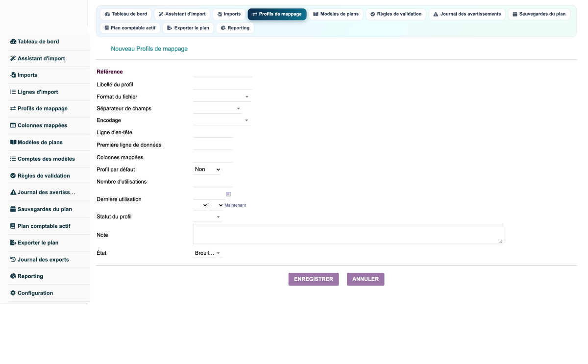The width and height of the screenshot is (588, 364).
Task: Select the active Profils de mappage top tab
Action: (277, 14)
